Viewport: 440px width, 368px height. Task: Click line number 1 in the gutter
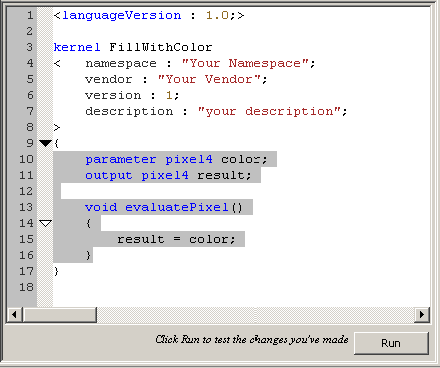[x=30, y=15]
